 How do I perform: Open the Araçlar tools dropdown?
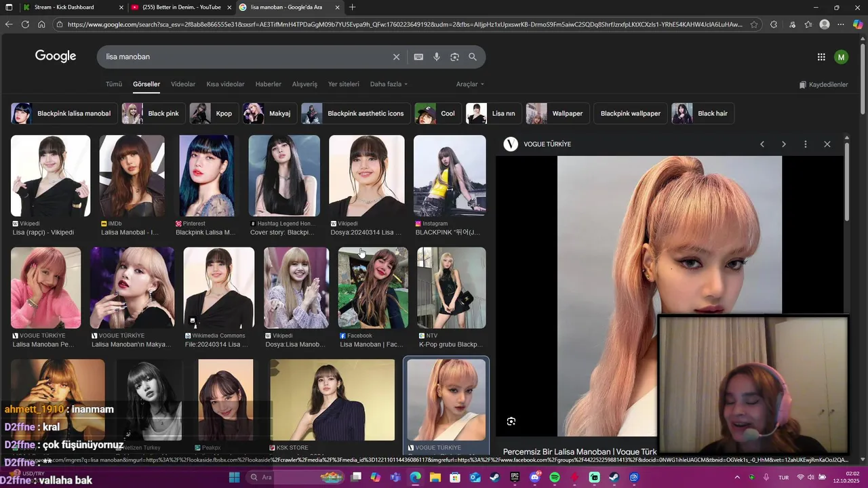click(470, 84)
